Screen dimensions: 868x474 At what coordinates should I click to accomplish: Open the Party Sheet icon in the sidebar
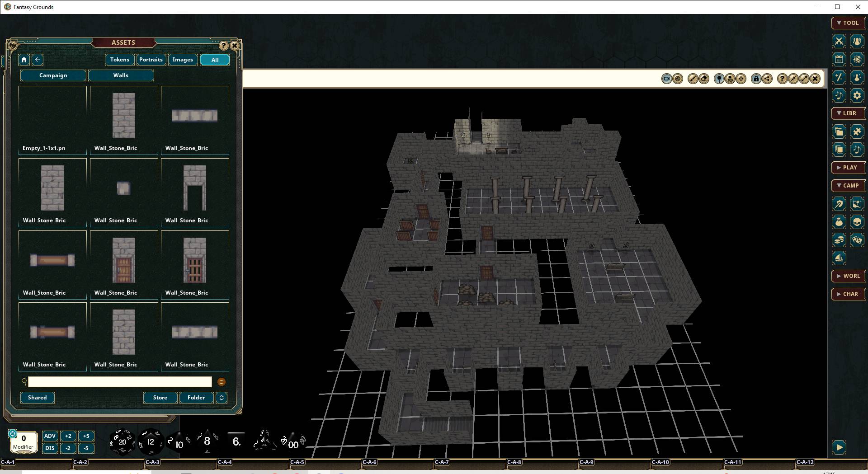click(857, 41)
